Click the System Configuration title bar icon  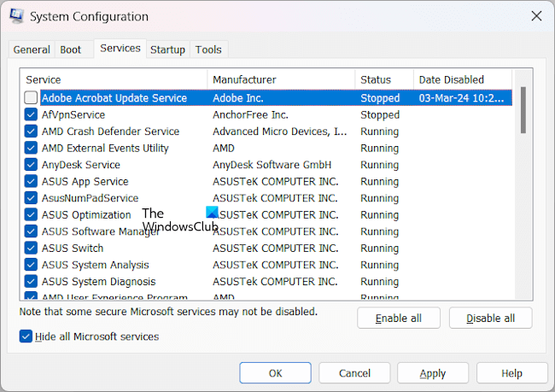click(x=15, y=16)
